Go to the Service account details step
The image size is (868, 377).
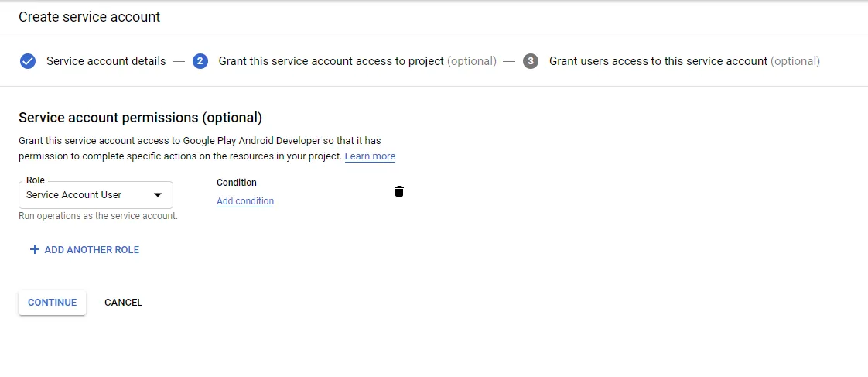106,61
